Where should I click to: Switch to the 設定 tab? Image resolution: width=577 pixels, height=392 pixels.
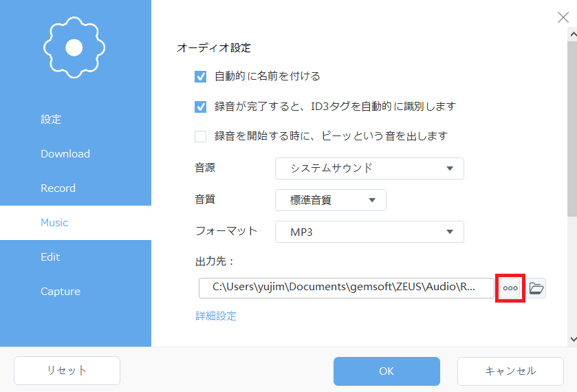click(x=51, y=120)
